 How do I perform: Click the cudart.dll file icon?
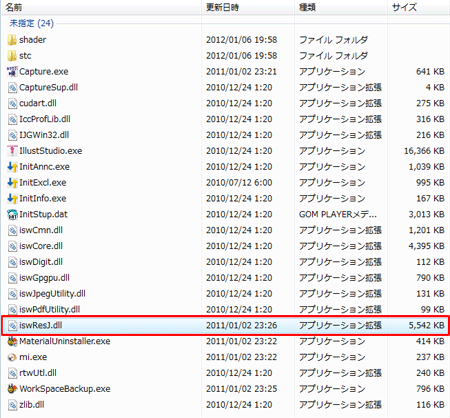click(12, 103)
